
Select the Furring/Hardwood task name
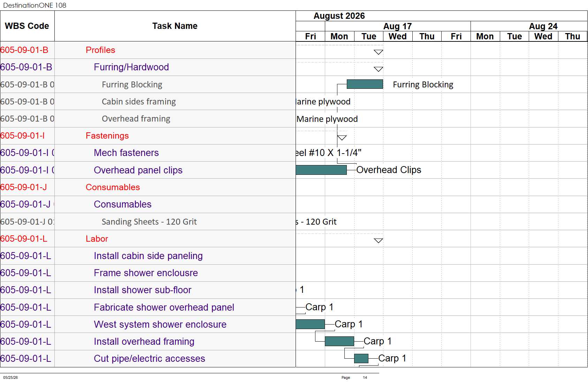(x=131, y=67)
